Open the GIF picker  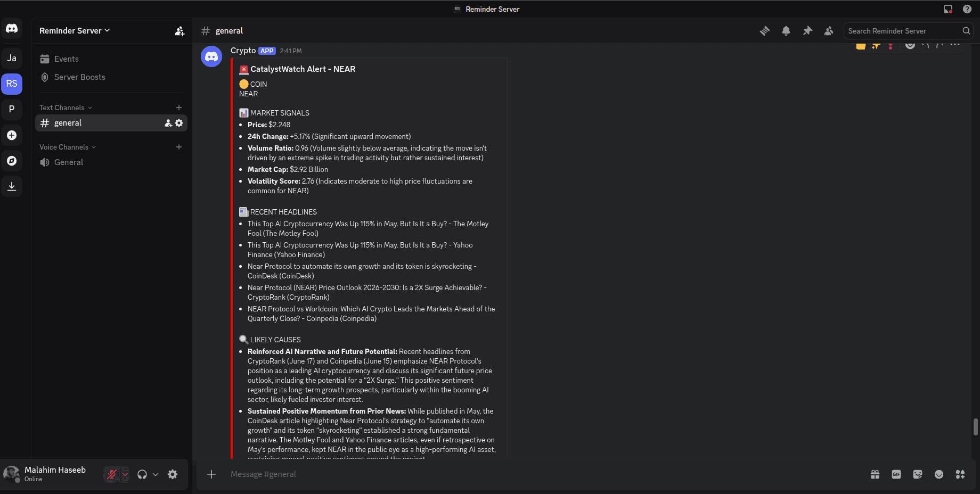[x=896, y=474]
